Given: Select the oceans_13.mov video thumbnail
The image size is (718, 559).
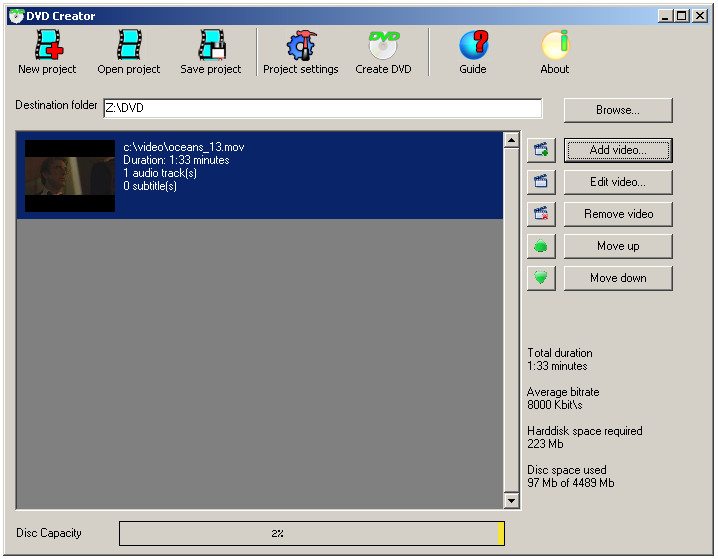Looking at the screenshot, I should (x=70, y=176).
